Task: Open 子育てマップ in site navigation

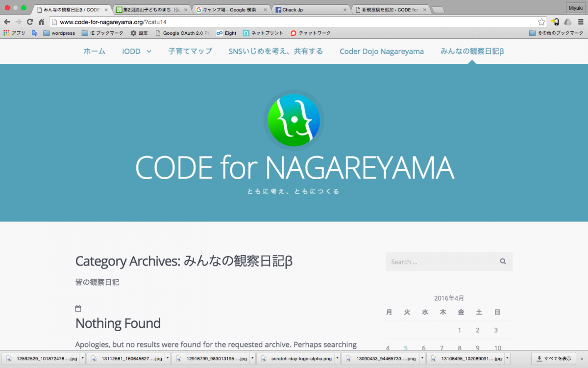Action: pyautogui.click(x=190, y=52)
